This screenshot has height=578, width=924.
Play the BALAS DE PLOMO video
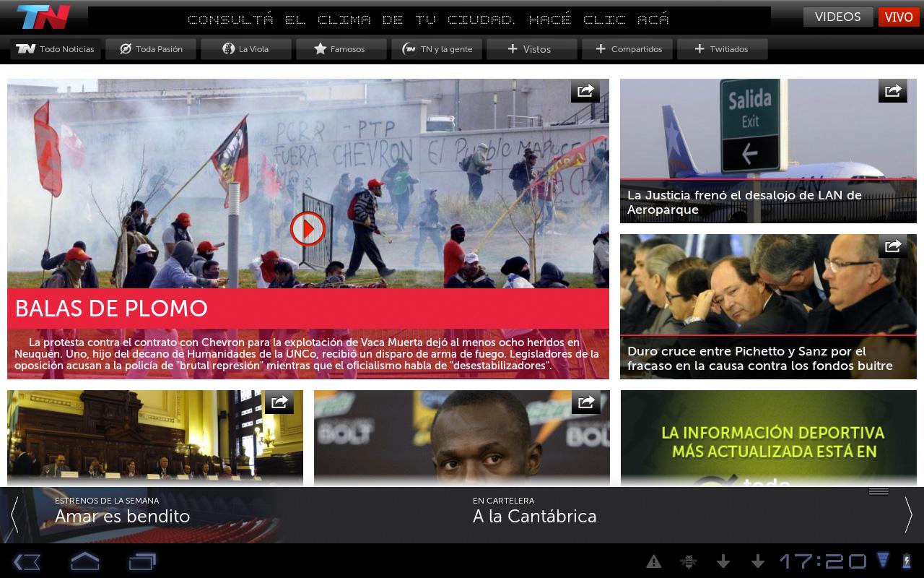tap(308, 228)
